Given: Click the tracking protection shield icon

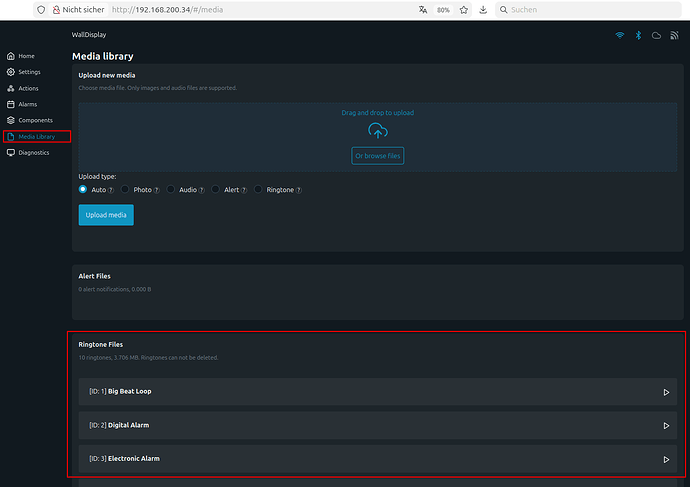Looking at the screenshot, I should [41, 10].
